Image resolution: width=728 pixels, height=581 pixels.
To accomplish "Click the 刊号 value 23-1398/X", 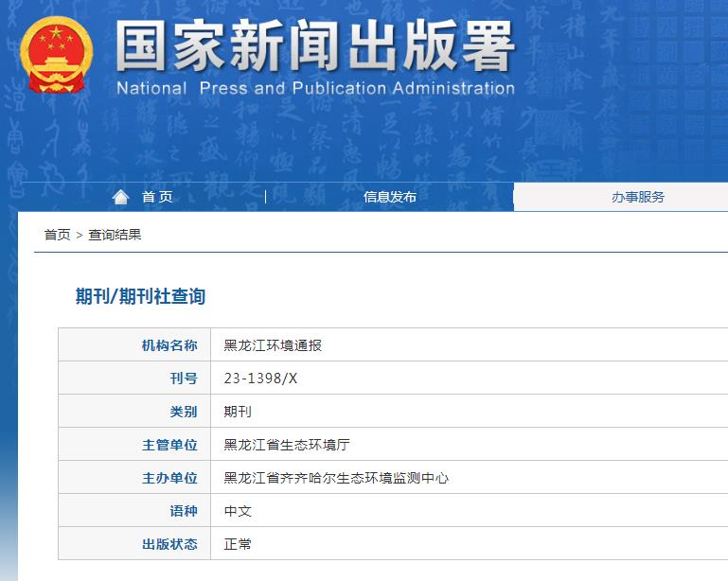I will [x=260, y=379].
